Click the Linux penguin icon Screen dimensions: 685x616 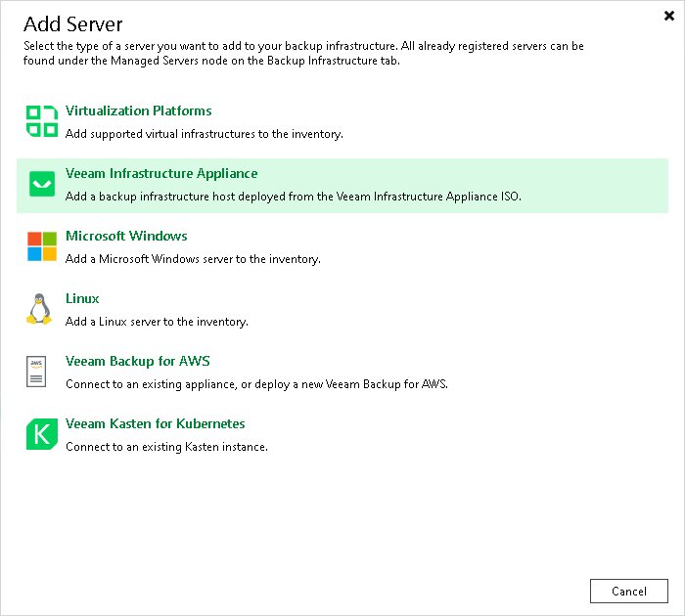point(39,309)
